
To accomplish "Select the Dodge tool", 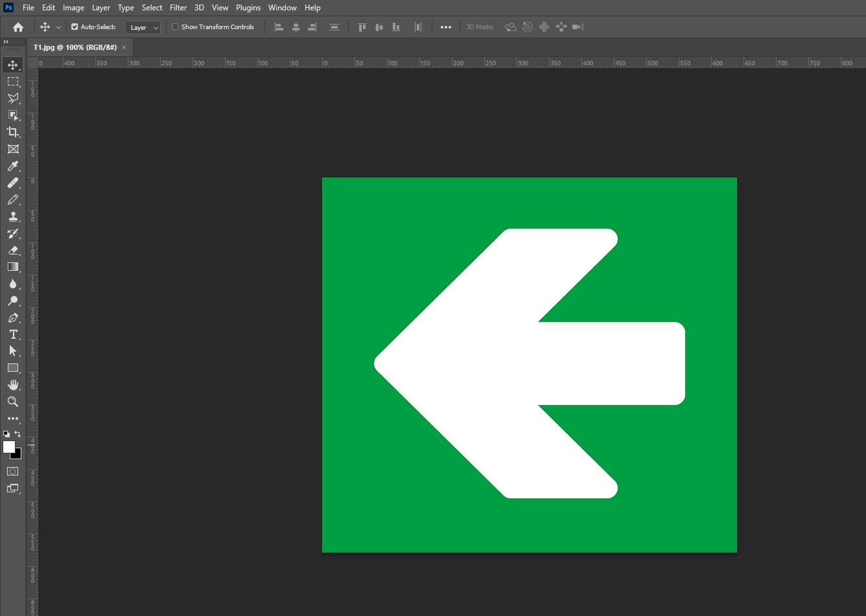I will point(12,301).
